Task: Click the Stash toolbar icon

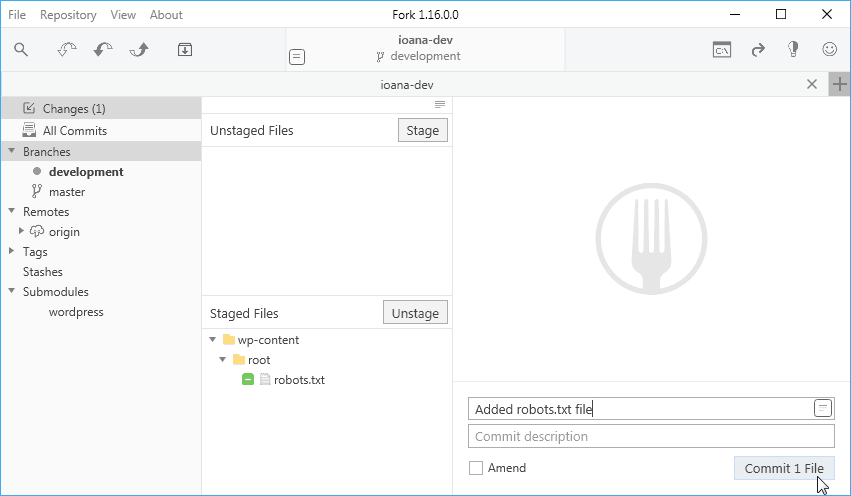Action: click(185, 50)
